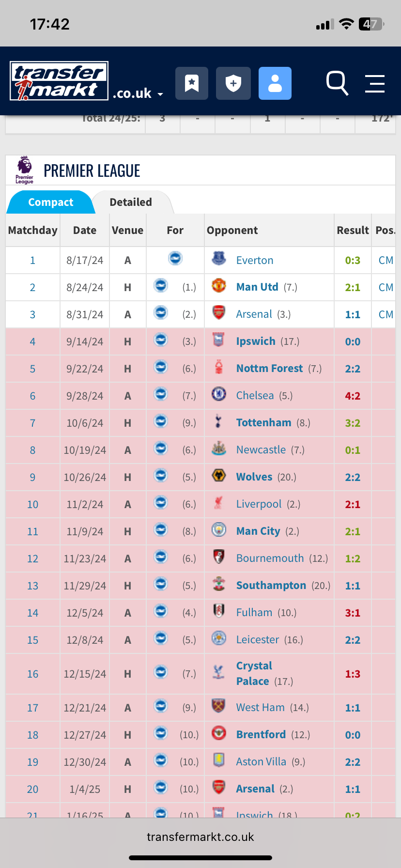Open the bookmark watchlist icon in header
The image size is (401, 868).
[x=192, y=83]
